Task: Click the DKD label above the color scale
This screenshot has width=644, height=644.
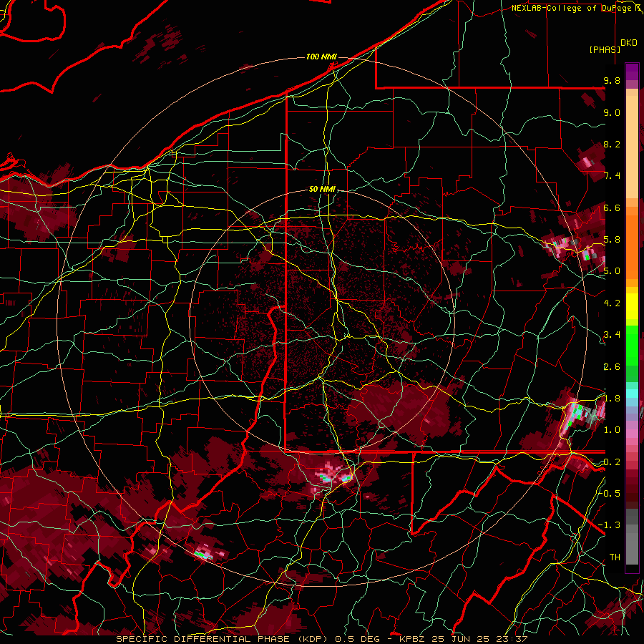Action: coord(629,43)
